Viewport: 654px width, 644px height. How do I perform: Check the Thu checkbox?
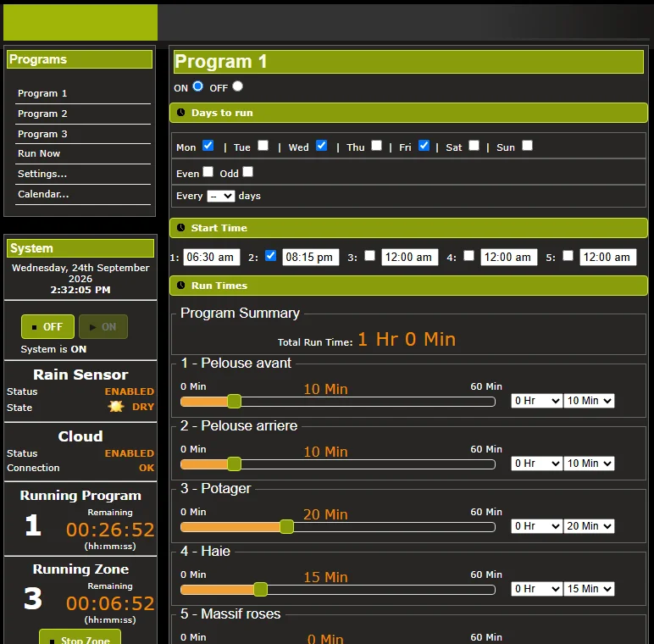(376, 146)
